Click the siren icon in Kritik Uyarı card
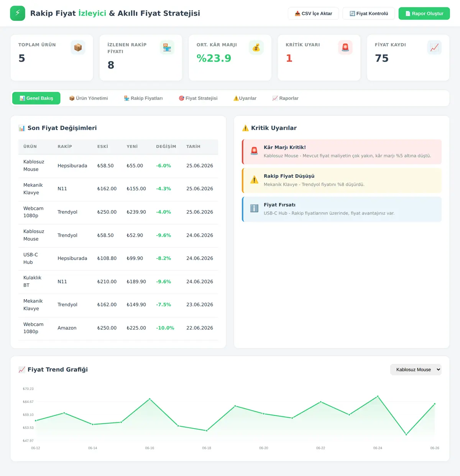Screen dimensions: 460x476 pyautogui.click(x=345, y=47)
